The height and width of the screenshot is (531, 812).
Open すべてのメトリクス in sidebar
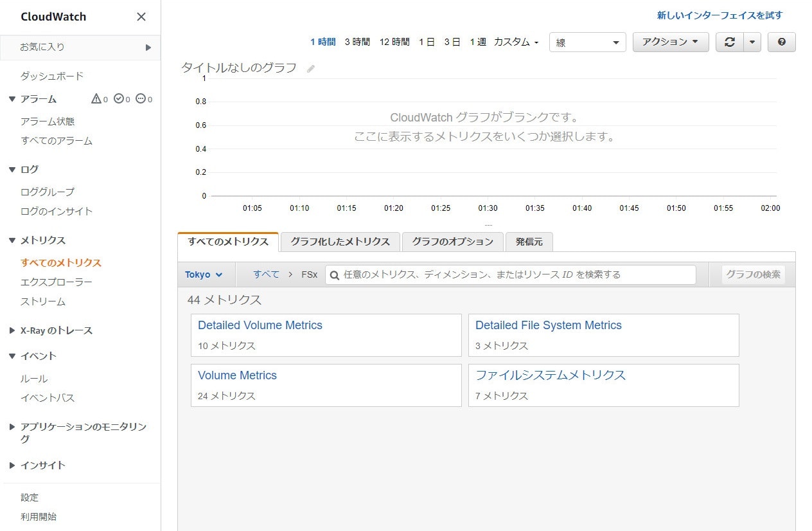click(x=61, y=263)
